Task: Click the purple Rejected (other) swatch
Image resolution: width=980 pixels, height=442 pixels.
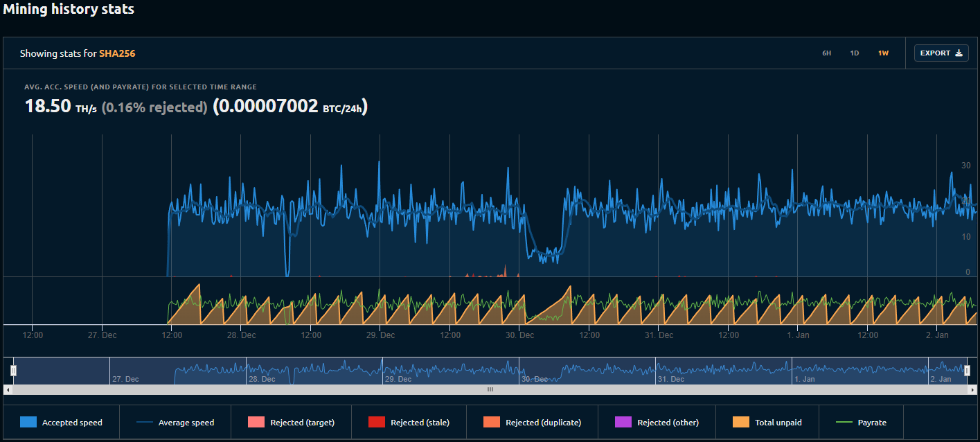Action: tap(623, 423)
